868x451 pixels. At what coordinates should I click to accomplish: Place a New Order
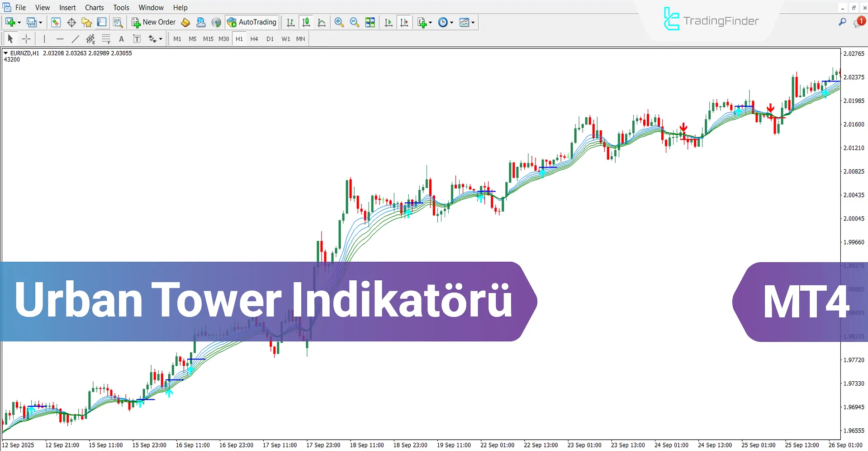click(x=153, y=22)
